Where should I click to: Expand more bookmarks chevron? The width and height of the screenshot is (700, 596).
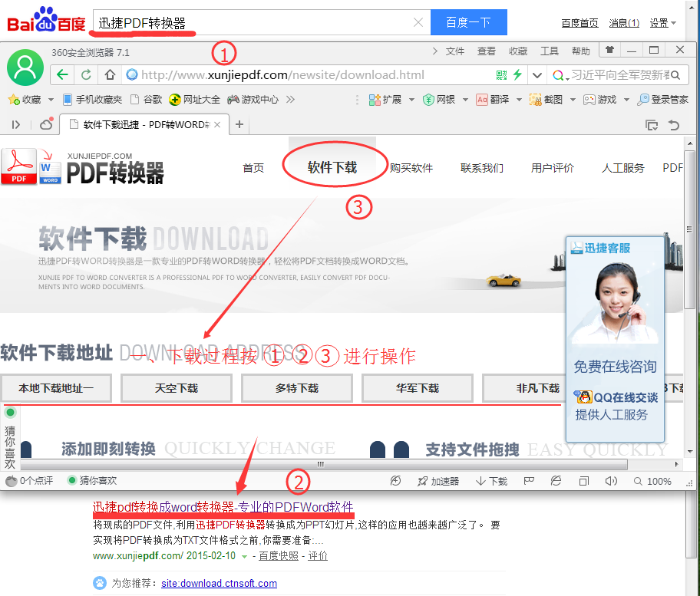[291, 99]
